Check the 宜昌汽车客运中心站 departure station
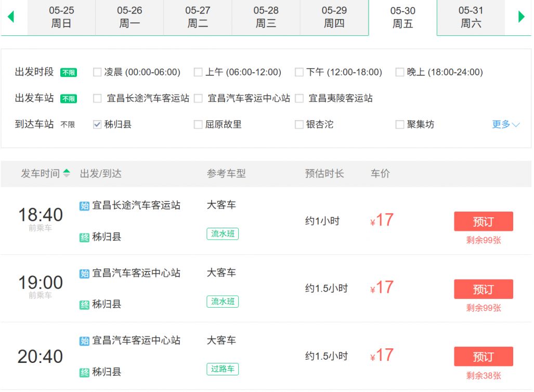The width and height of the screenshot is (534, 392). point(198,98)
